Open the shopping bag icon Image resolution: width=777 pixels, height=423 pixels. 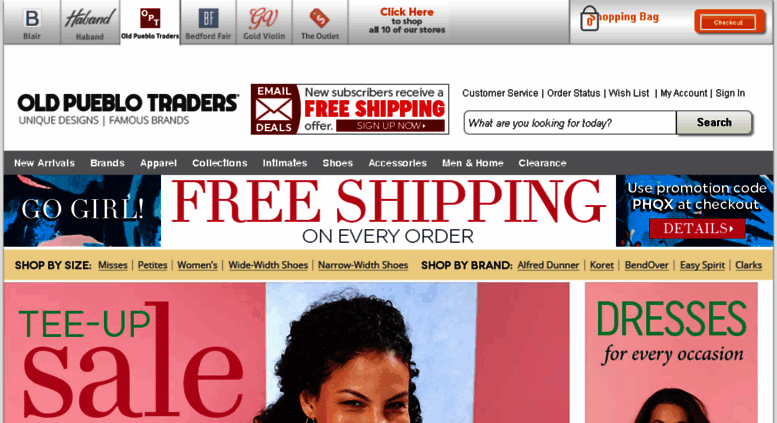point(589,19)
